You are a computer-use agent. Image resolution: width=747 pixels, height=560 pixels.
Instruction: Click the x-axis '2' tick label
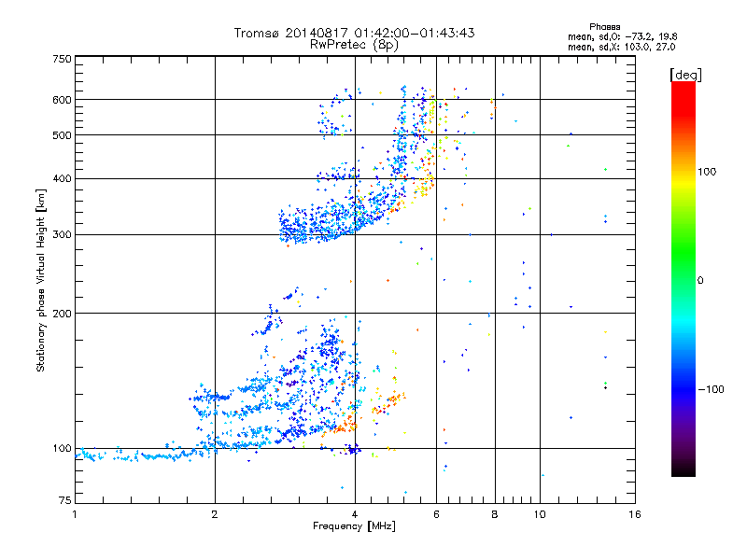coord(215,514)
